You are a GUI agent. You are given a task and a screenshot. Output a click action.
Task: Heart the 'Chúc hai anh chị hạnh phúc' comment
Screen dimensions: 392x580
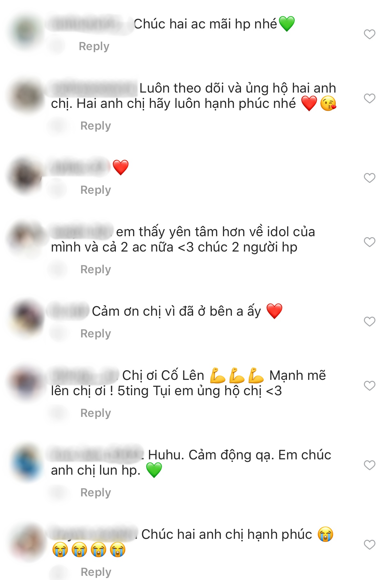click(369, 545)
